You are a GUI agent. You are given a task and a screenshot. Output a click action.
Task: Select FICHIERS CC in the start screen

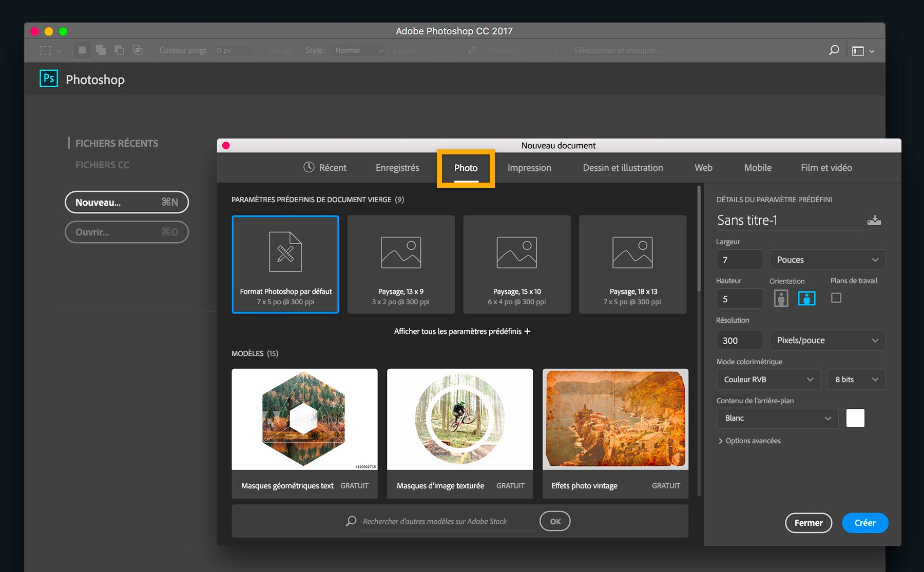point(102,165)
